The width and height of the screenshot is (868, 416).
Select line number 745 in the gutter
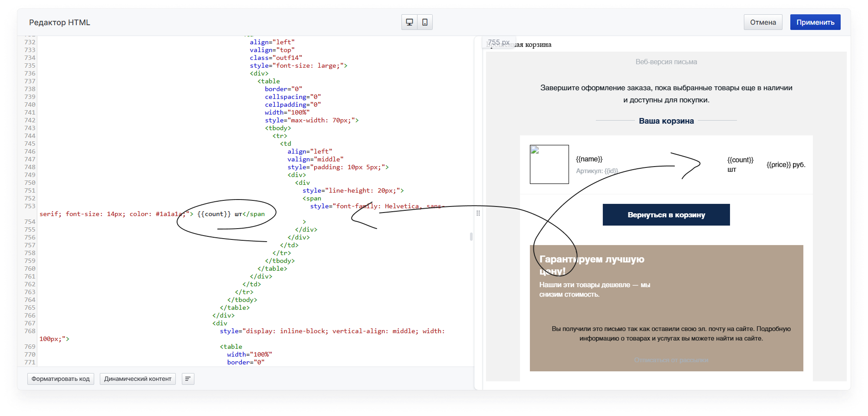[30, 144]
